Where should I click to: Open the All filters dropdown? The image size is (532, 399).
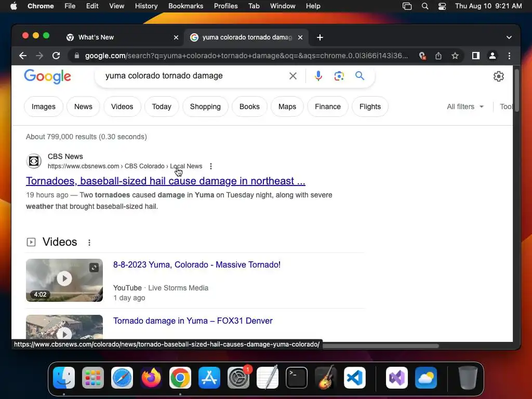[465, 107]
